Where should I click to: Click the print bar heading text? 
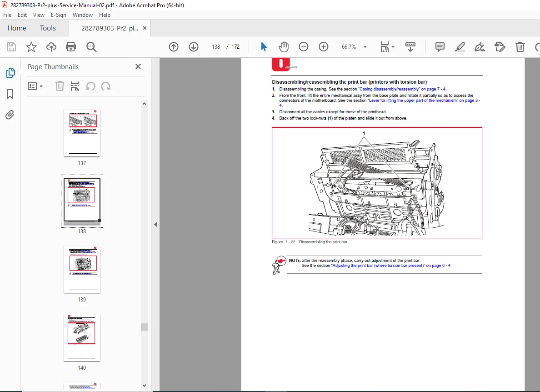tap(349, 82)
